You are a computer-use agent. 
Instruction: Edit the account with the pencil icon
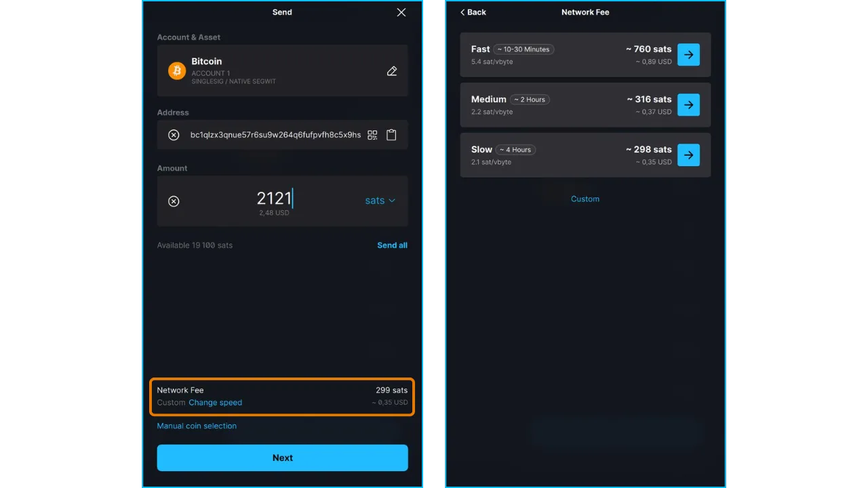[392, 71]
